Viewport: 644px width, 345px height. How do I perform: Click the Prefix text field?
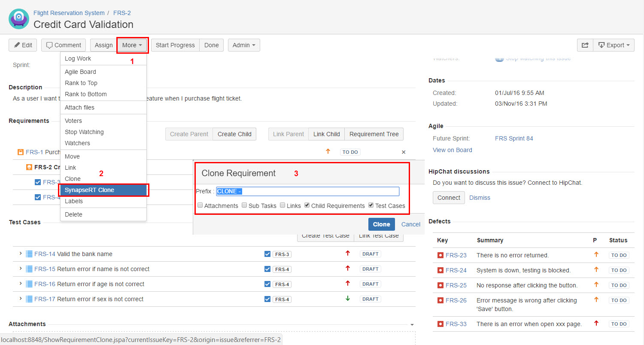click(307, 191)
